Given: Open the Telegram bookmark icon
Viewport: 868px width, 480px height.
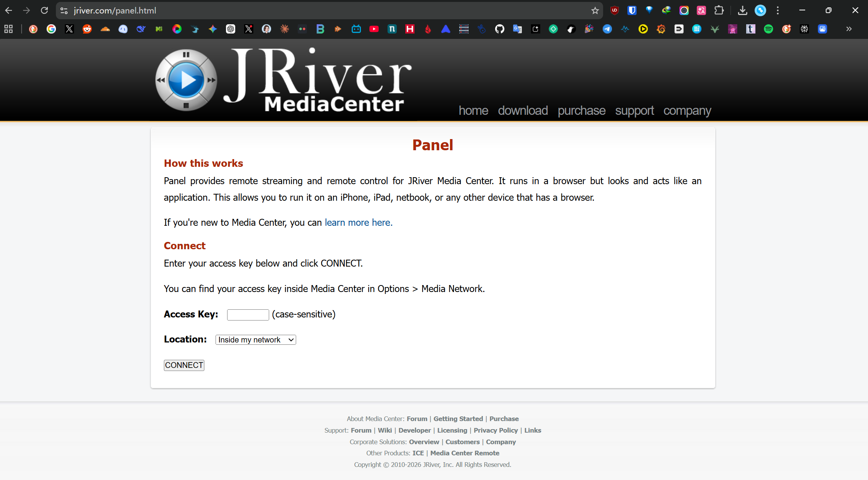Looking at the screenshot, I should 607,29.
